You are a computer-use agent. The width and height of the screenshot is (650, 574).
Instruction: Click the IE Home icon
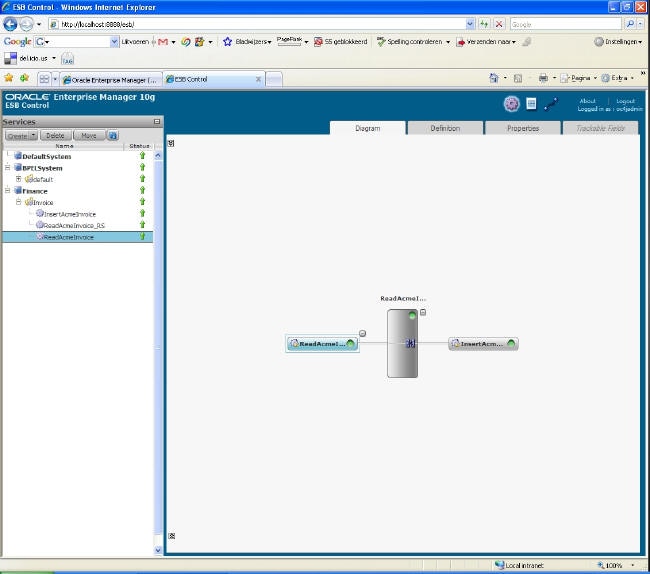click(494, 78)
